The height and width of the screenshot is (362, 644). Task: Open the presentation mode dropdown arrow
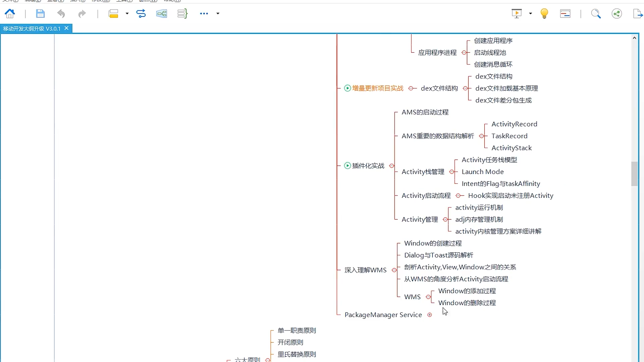tap(530, 14)
